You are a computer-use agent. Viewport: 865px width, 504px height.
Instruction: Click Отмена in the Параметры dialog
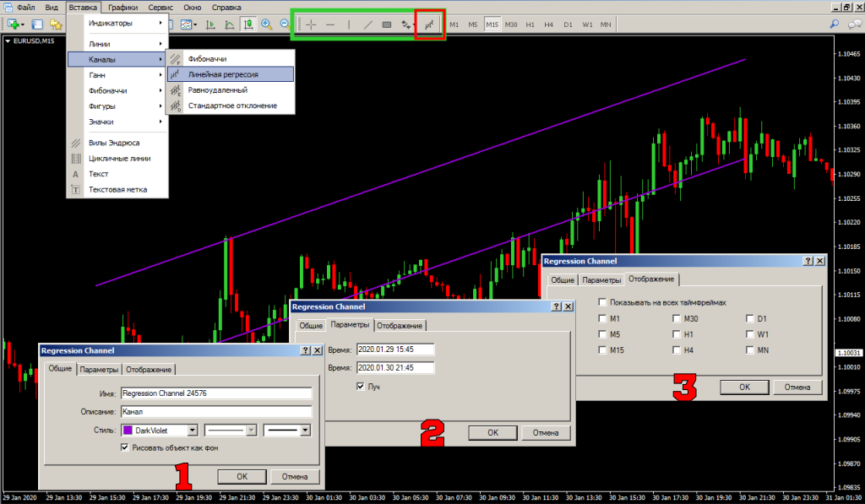(x=545, y=433)
